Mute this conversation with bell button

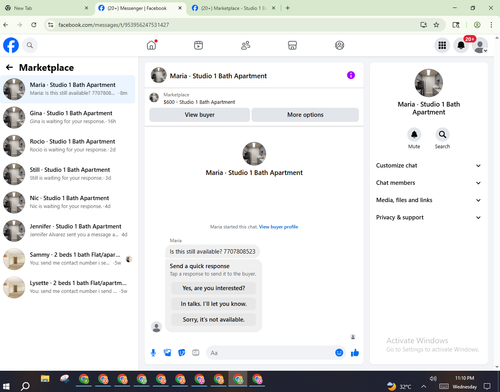[x=414, y=135]
